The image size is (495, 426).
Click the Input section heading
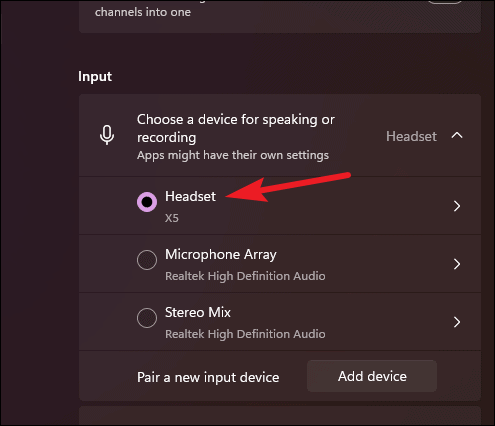click(x=95, y=77)
